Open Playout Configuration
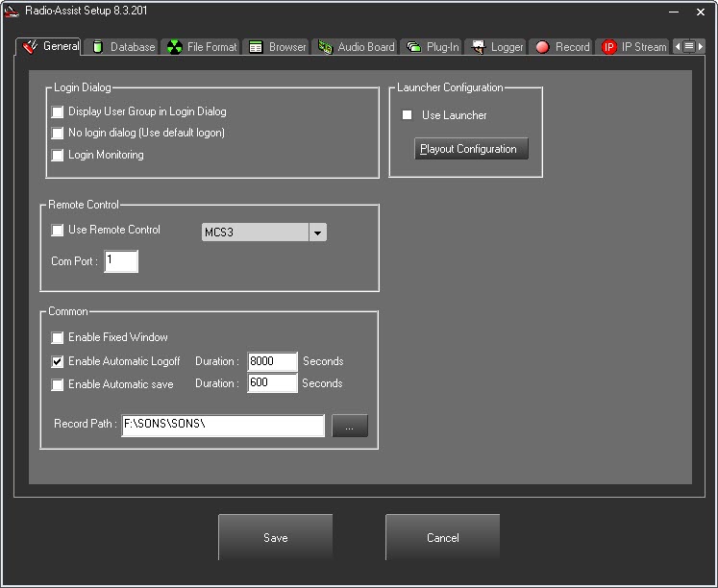This screenshot has width=718, height=588. pos(471,149)
